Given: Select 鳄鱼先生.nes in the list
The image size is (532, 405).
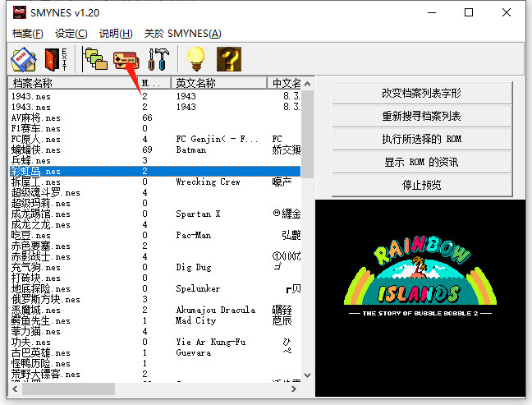Looking at the screenshot, I should [41, 321].
